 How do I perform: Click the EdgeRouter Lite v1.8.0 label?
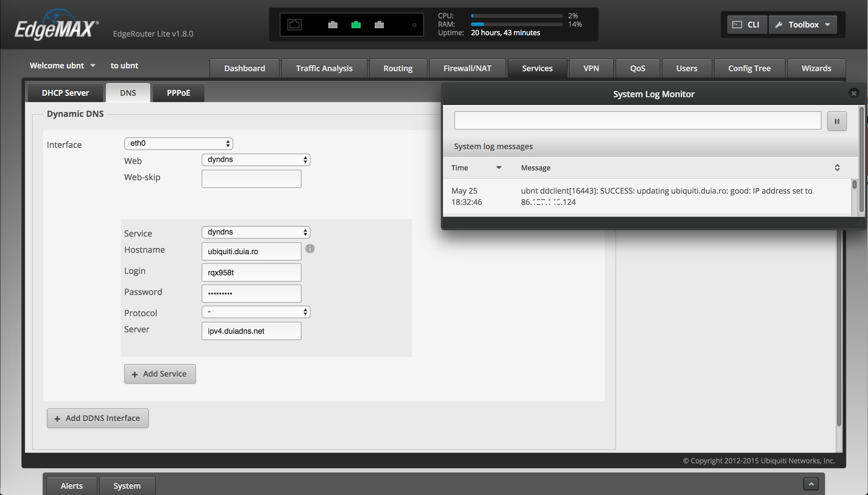click(153, 34)
